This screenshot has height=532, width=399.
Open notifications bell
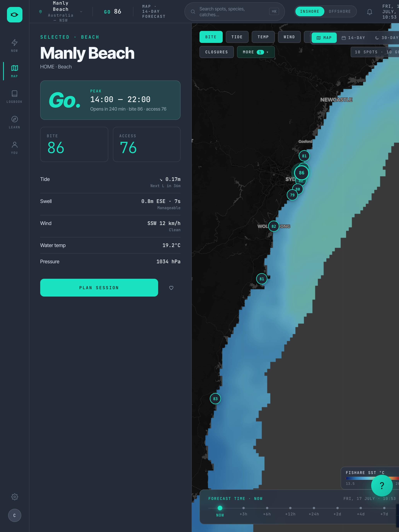(x=369, y=12)
